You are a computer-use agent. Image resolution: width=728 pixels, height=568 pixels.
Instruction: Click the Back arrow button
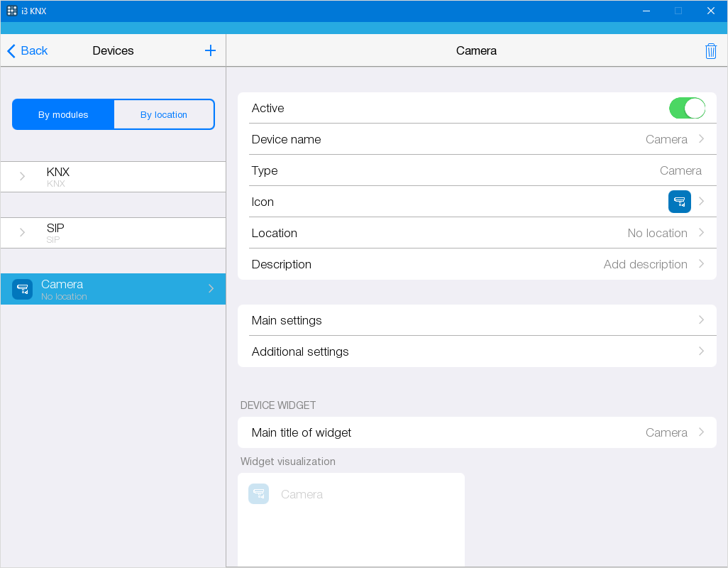27,50
